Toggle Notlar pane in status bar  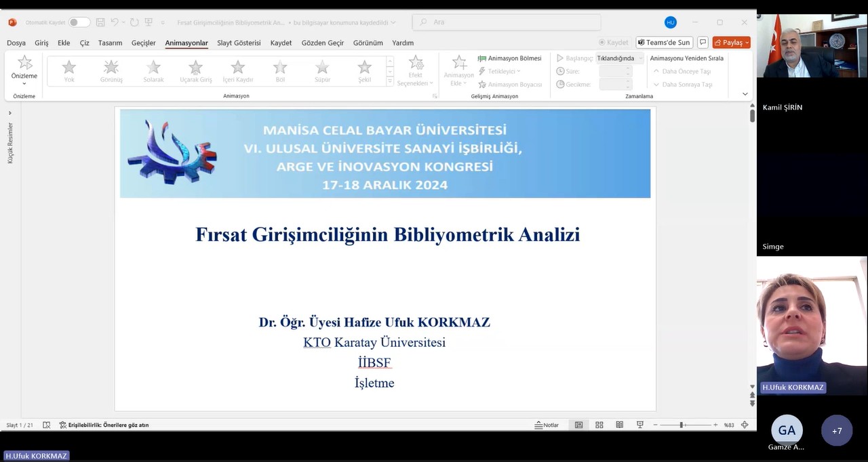(547, 425)
